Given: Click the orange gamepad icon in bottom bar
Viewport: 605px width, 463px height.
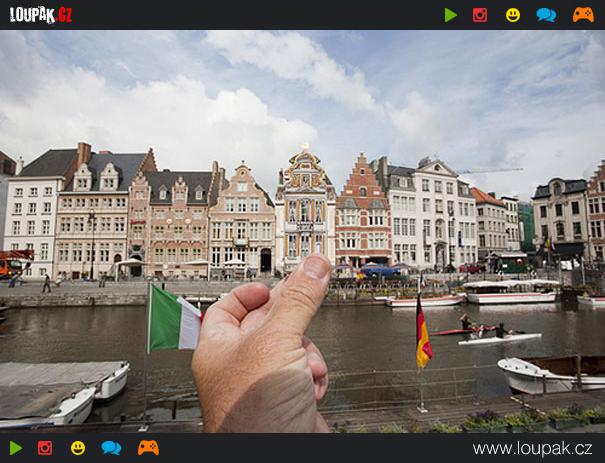Looking at the screenshot, I should tap(148, 448).
